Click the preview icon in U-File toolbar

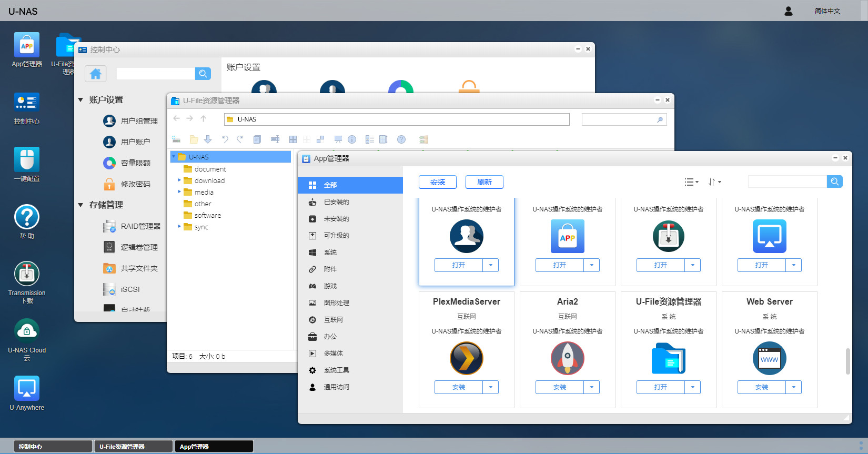point(338,139)
